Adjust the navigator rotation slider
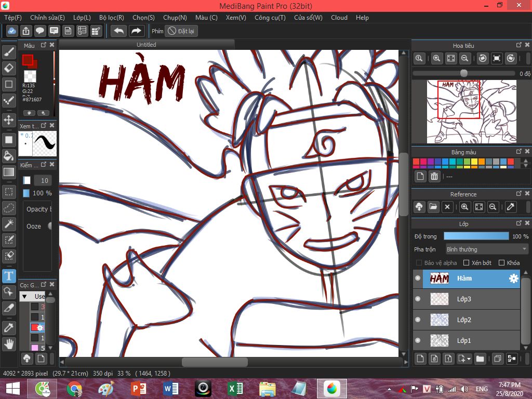532x399 pixels. pyautogui.click(x=464, y=73)
